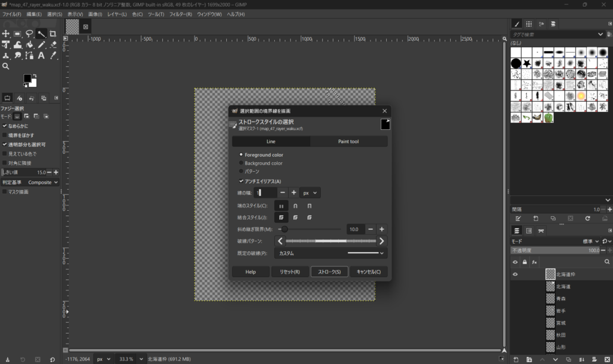613x364 pixels.
Task: Click the キャンセル(C) button
Action: point(369,272)
